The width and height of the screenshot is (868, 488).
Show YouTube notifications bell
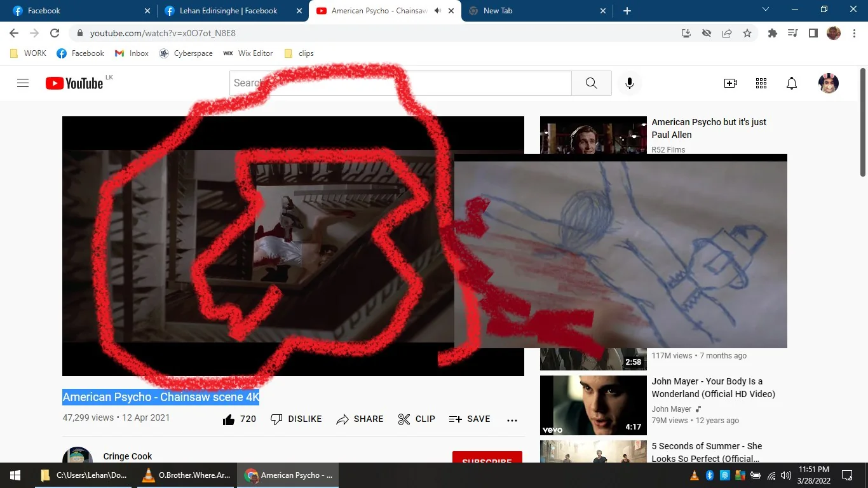(792, 83)
